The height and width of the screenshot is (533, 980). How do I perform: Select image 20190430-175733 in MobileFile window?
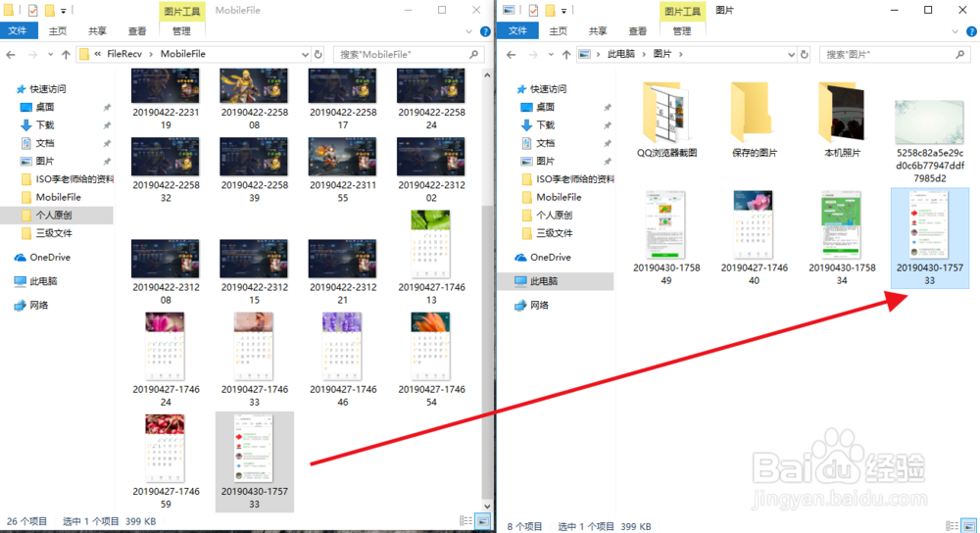(254, 461)
